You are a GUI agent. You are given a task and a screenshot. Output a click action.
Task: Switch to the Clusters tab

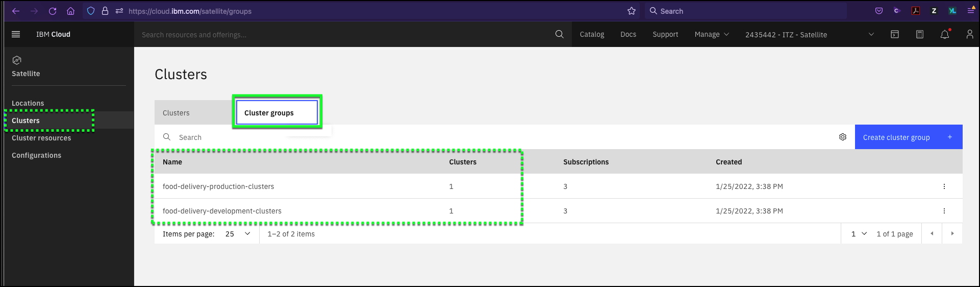click(x=176, y=113)
